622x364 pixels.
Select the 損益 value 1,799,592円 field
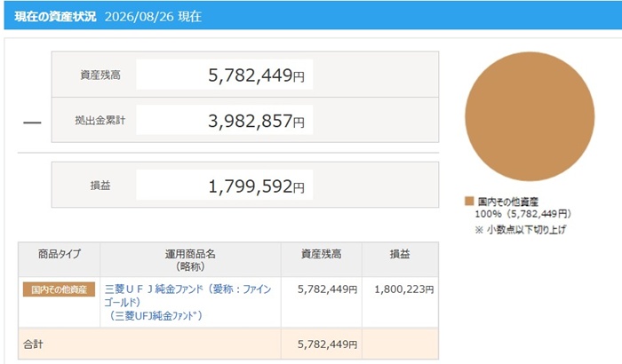pos(224,186)
